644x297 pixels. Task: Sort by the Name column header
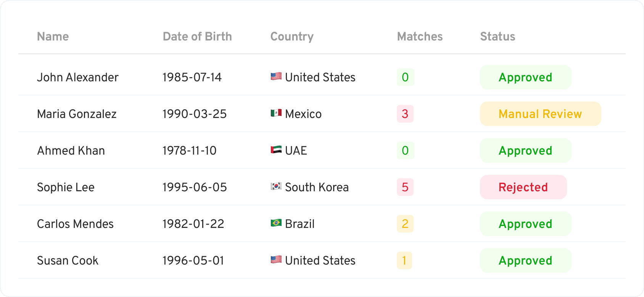click(53, 37)
